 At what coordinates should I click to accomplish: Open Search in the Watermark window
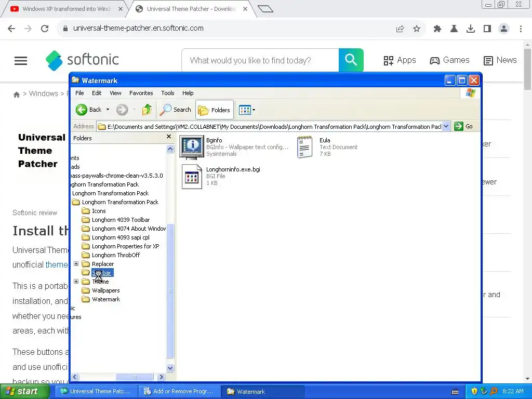[x=176, y=110]
